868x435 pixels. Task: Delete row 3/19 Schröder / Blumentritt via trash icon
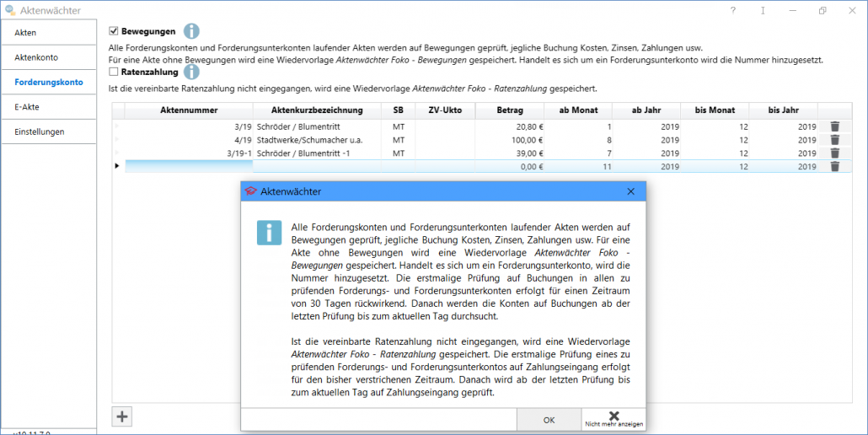[834, 126]
